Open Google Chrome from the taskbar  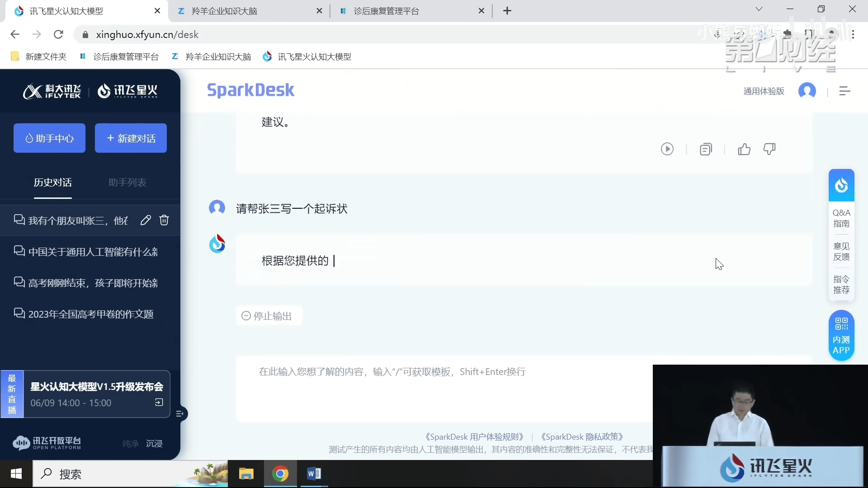pos(280,474)
